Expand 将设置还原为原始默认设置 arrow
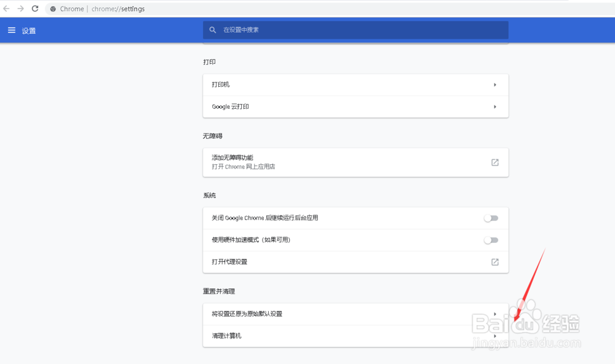 (495, 314)
